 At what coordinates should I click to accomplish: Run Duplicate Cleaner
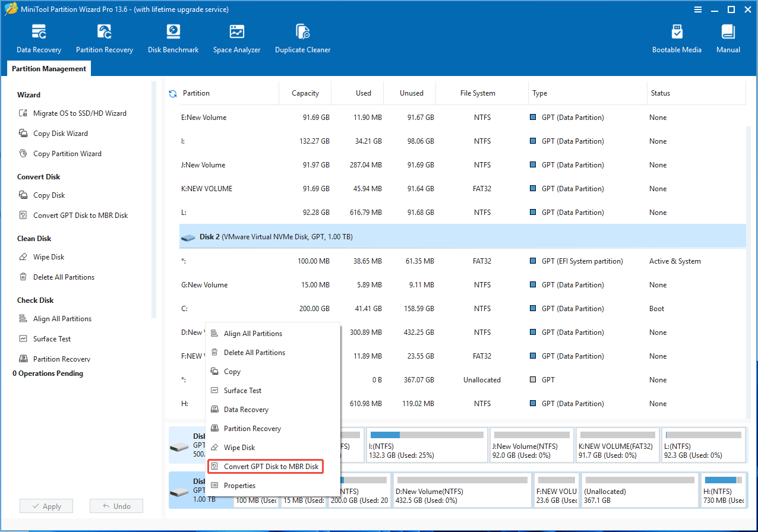[302, 37]
